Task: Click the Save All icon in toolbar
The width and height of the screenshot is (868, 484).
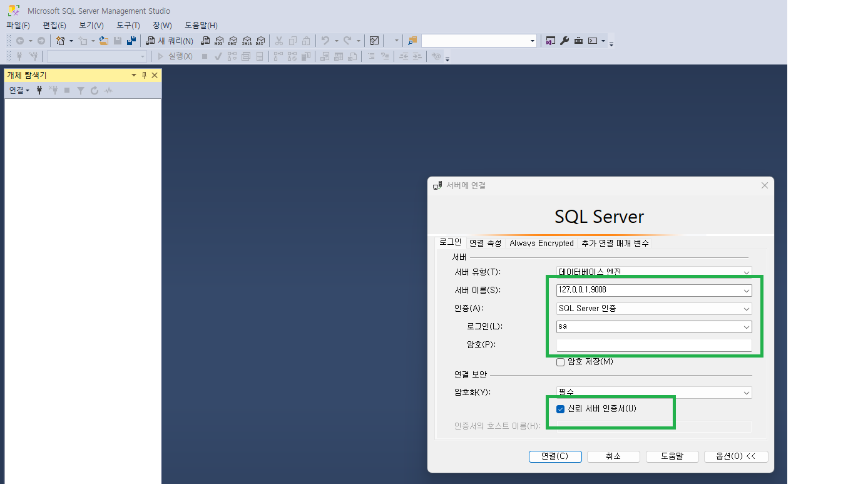Action: click(x=131, y=41)
